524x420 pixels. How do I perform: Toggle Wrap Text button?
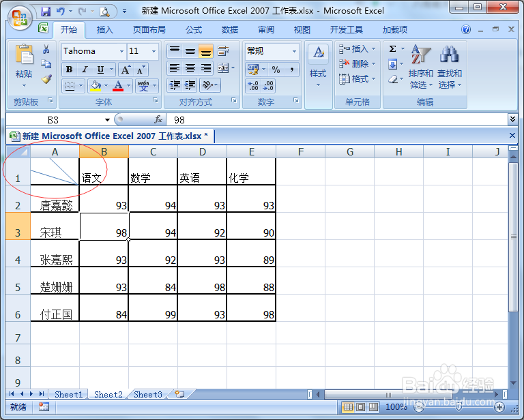click(222, 51)
